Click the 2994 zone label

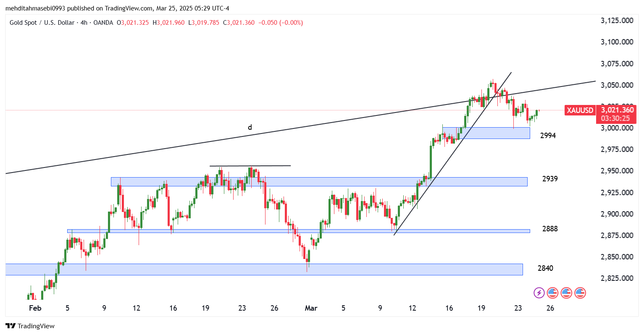click(x=548, y=136)
